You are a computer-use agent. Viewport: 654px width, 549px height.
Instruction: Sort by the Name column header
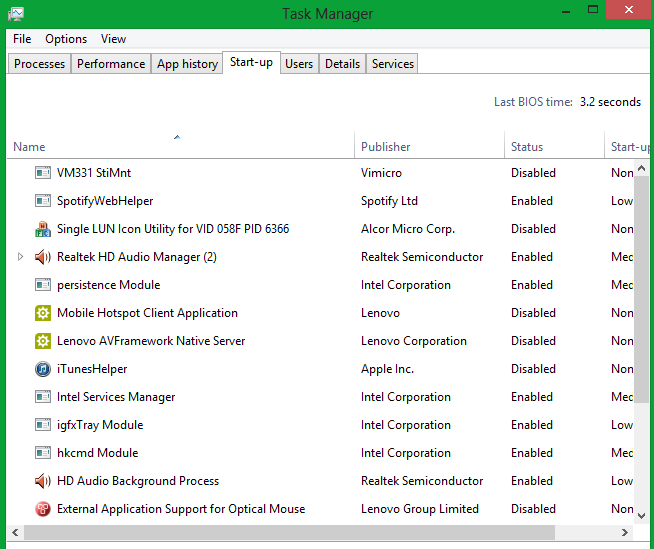click(180, 145)
